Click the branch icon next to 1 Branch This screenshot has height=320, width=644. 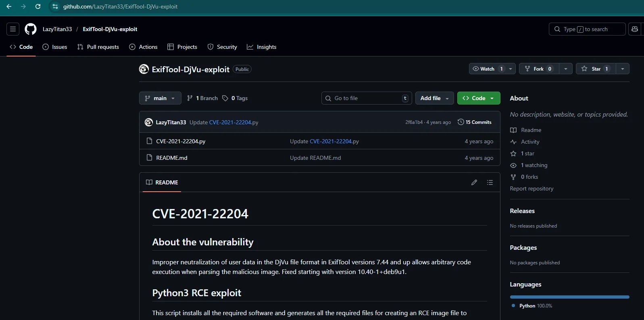coord(190,98)
